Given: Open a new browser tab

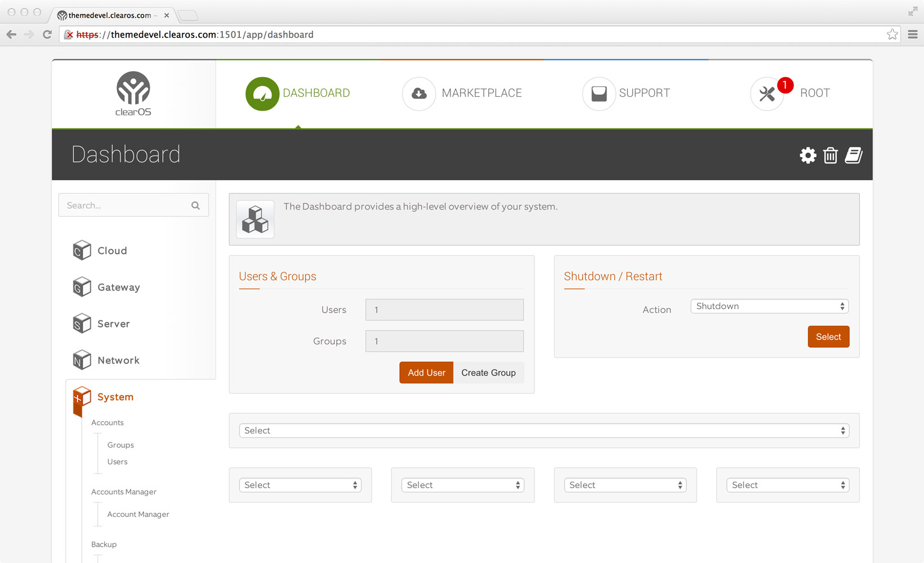Looking at the screenshot, I should [188, 15].
